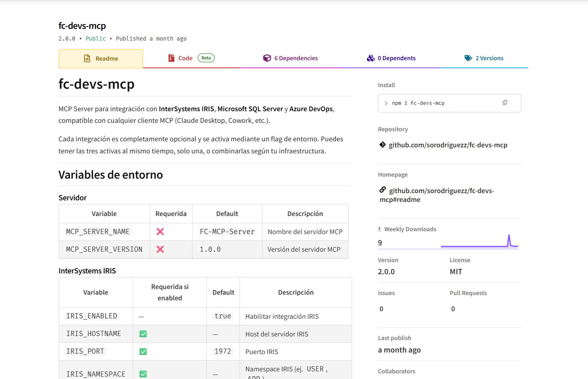Viewport: 588px width, 379px height.
Task: Open the 2 Versions tab
Action: [x=484, y=58]
